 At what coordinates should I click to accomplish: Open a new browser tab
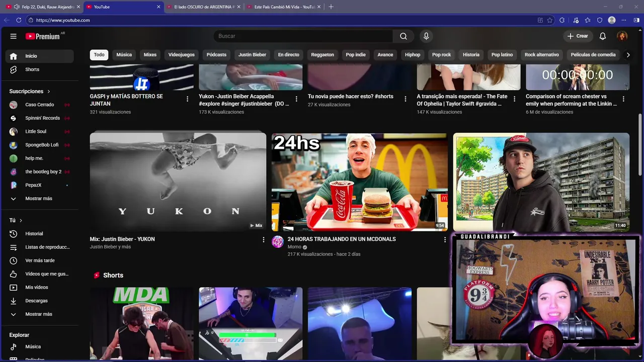(x=331, y=7)
